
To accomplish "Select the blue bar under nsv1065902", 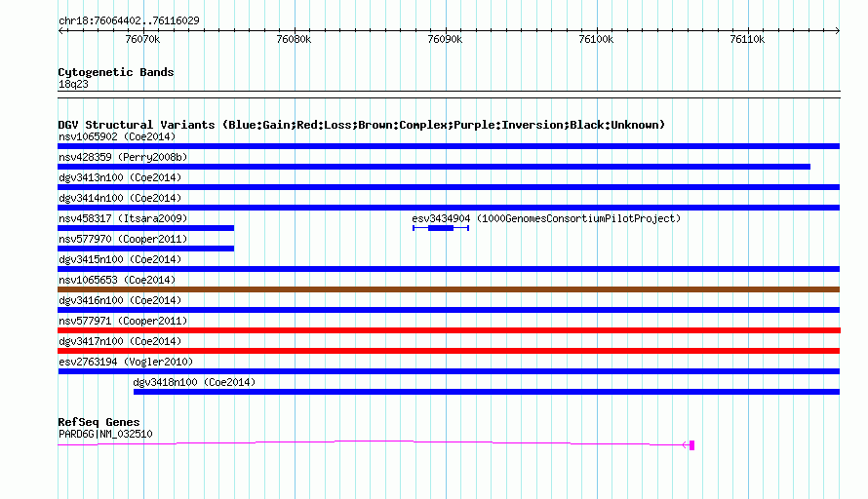I will tap(449, 146).
